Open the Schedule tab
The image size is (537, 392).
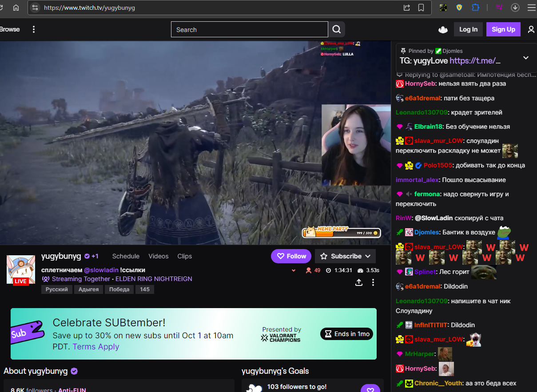click(126, 256)
